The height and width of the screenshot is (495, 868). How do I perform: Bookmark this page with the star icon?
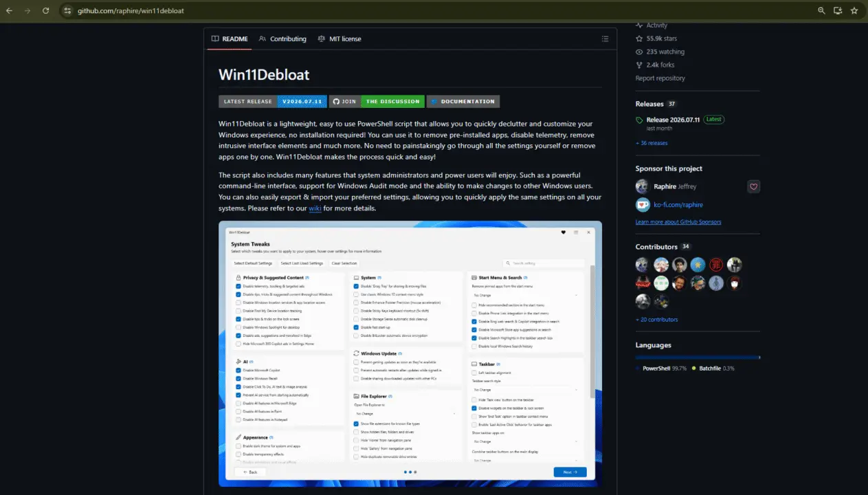tap(854, 10)
